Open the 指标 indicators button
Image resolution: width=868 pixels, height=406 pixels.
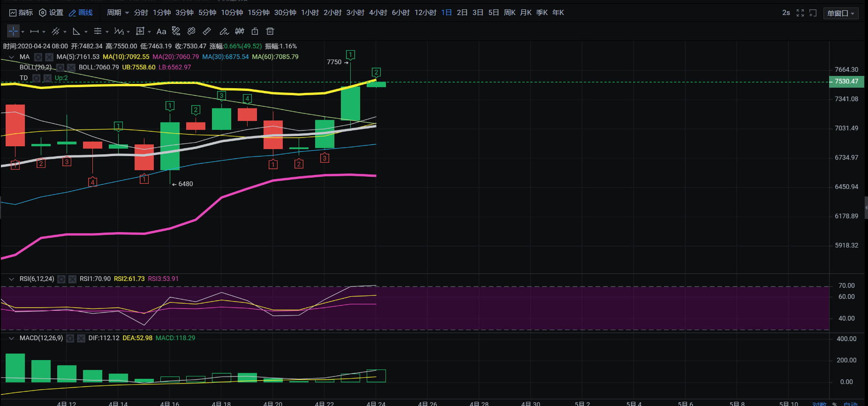click(21, 13)
